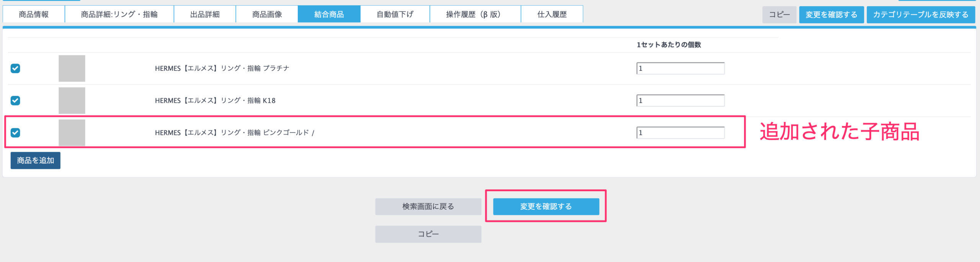Click the highlighted bottom 変更を確認する button

(546, 206)
